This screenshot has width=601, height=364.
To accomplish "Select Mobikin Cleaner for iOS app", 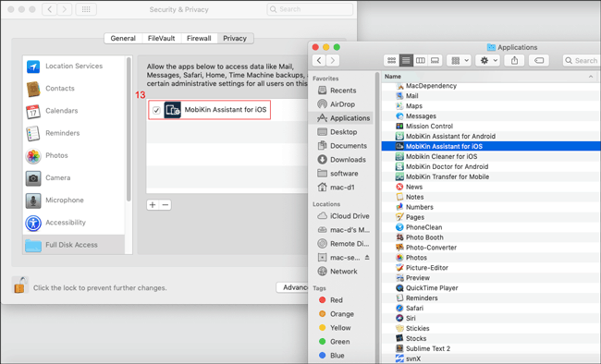I will [491, 156].
